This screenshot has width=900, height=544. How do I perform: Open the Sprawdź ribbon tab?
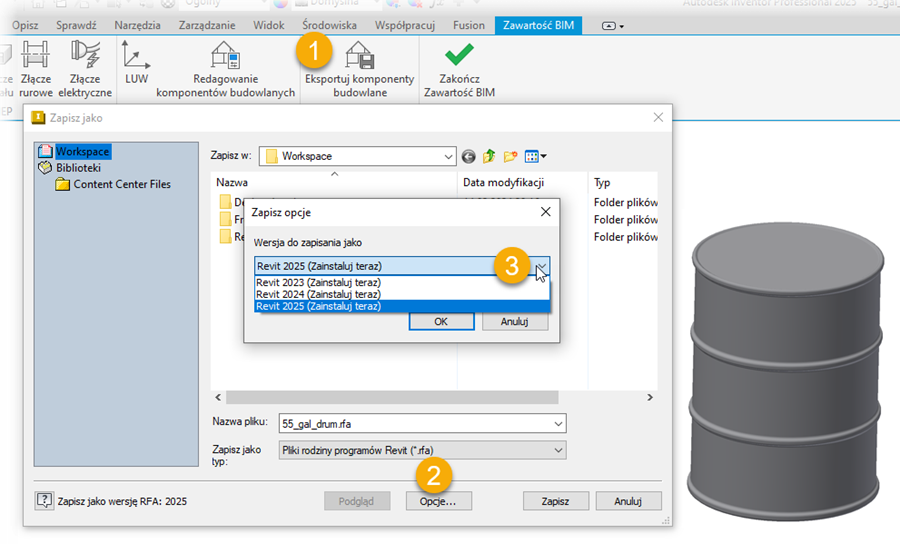point(76,25)
